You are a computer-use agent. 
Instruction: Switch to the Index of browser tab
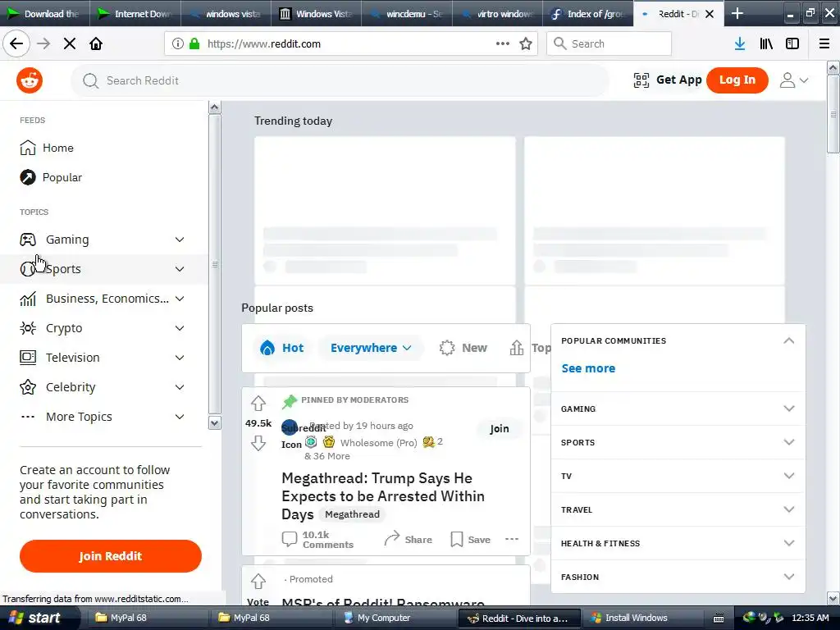[587, 13]
